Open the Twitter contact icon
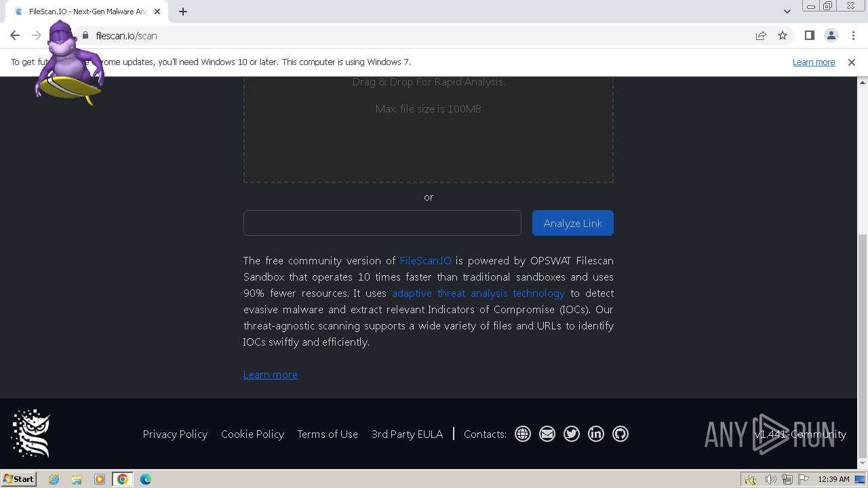Viewport: 868px width, 488px height. [572, 434]
